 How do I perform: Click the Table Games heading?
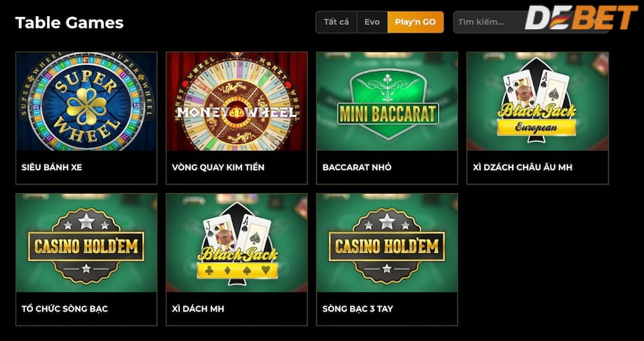coord(69,23)
